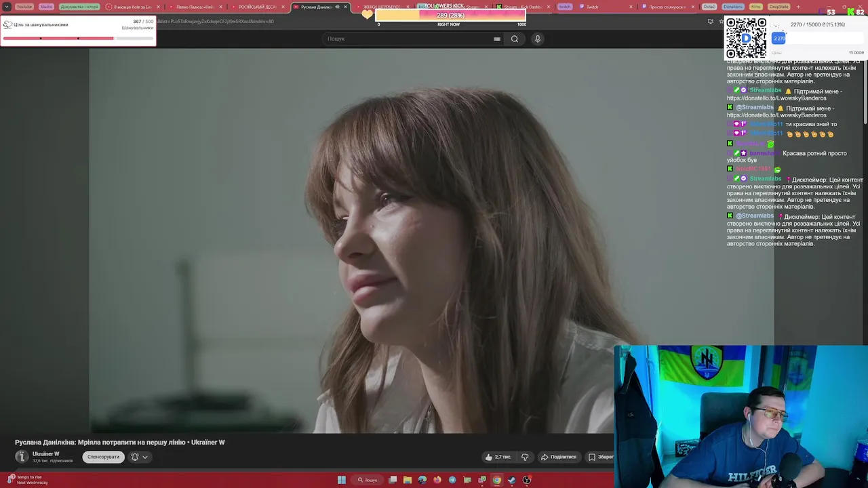Open Task View on the taskbar
The width and height of the screenshot is (868, 488).
click(393, 480)
